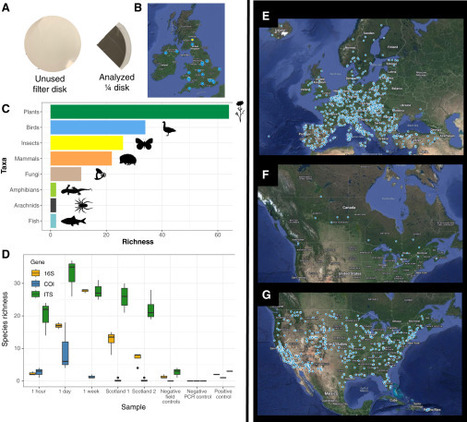
Task: Click the 'Birds' axis label
Action: click(x=33, y=127)
